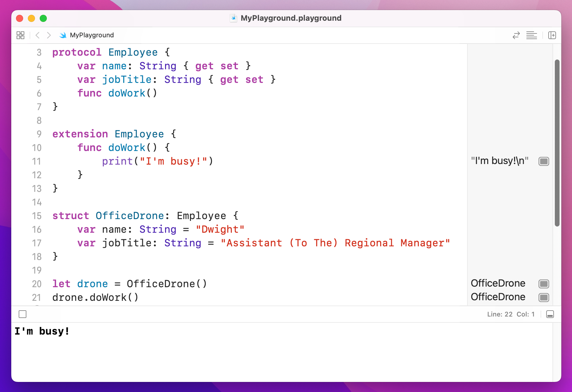
Task: Click the console output "I'm busy!"
Action: (42, 331)
